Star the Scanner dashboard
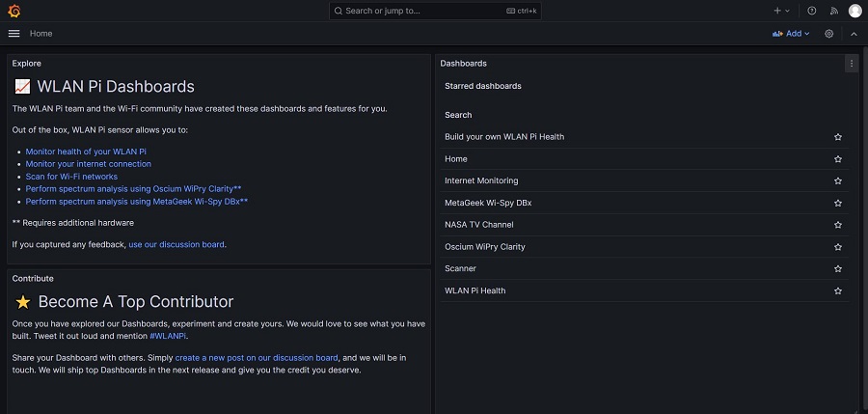The image size is (868, 414). pos(837,269)
